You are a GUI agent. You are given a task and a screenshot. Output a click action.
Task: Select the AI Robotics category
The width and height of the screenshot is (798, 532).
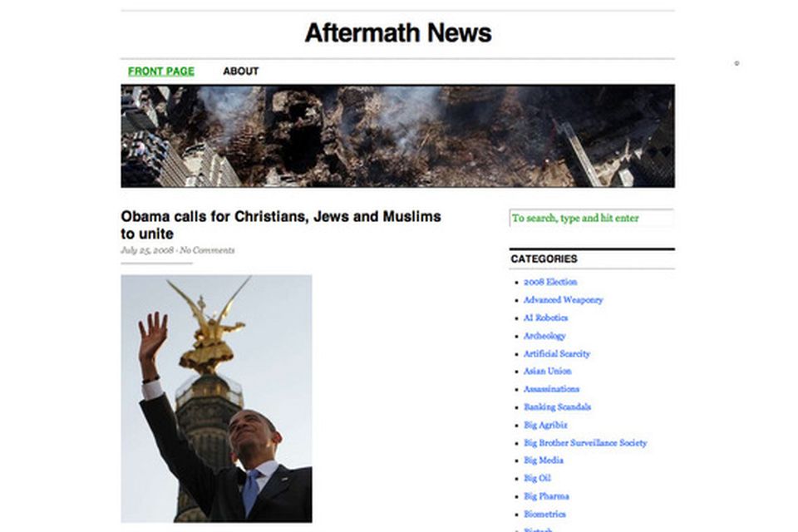[x=545, y=318]
